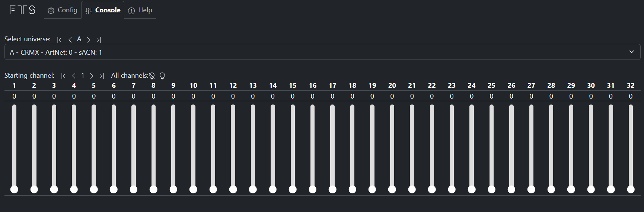Jump to first universe icon
Screen dimensions: 644x212
pyautogui.click(x=59, y=39)
